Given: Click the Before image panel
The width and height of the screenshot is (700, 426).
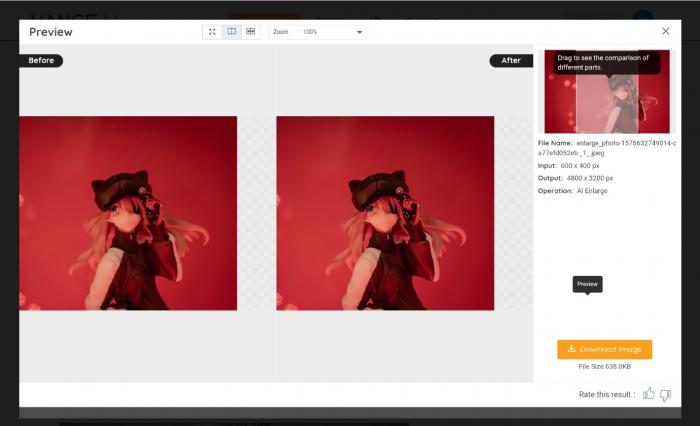Looking at the screenshot, I should click(x=128, y=213).
